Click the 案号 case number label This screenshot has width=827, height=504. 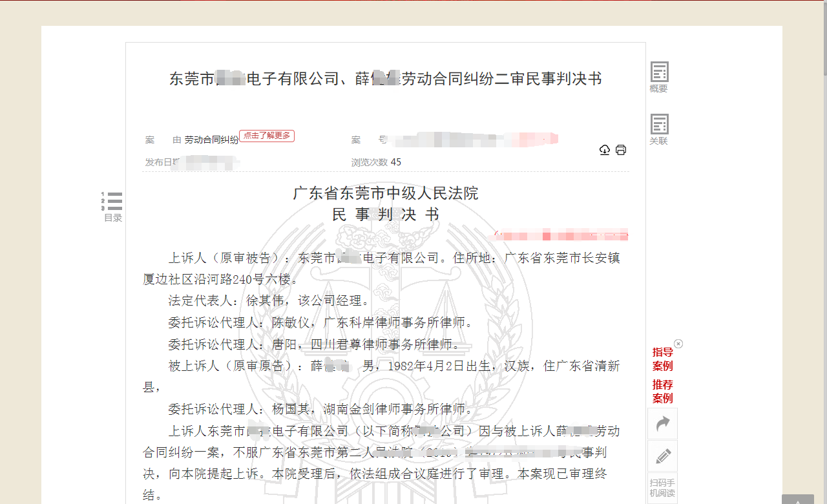tap(370, 140)
